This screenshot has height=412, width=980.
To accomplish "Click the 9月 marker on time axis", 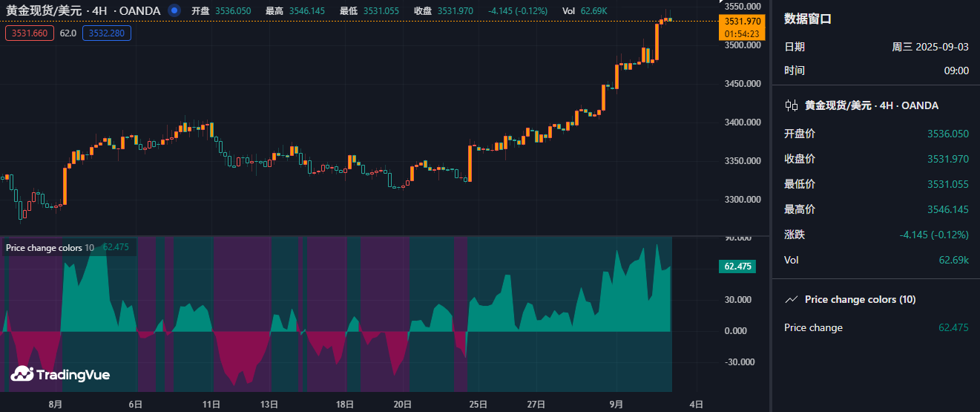I will point(616,405).
